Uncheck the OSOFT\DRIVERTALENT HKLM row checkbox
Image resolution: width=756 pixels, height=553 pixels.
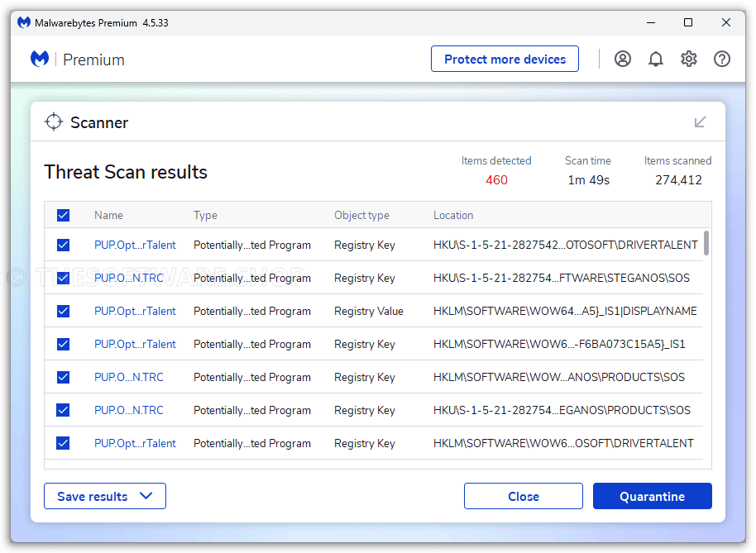coord(63,443)
